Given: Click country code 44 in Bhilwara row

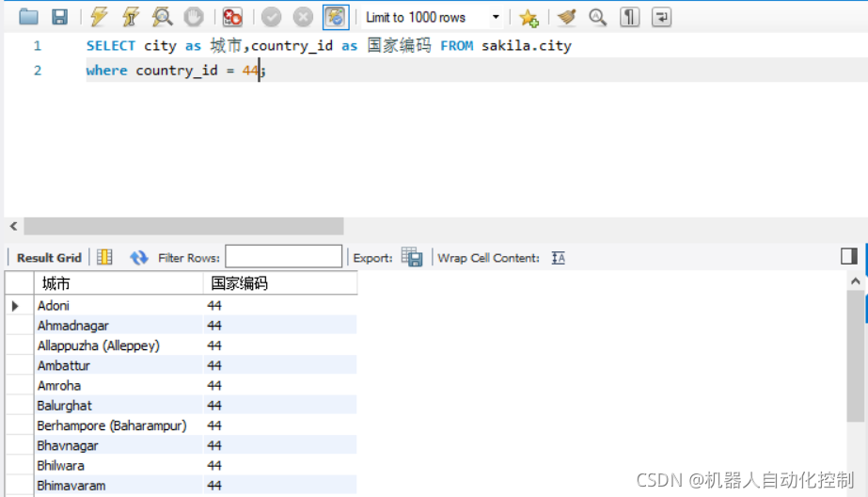Looking at the screenshot, I should pyautogui.click(x=280, y=465).
